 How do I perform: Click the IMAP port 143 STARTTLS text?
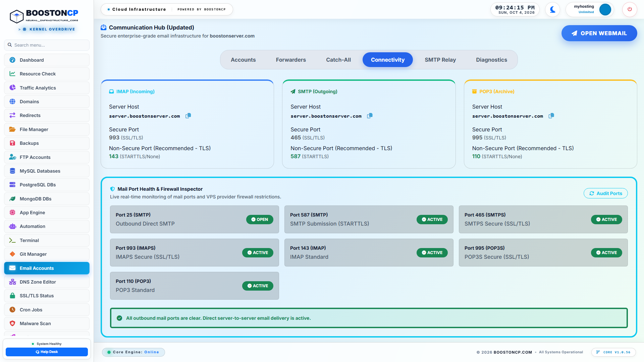pos(135,157)
